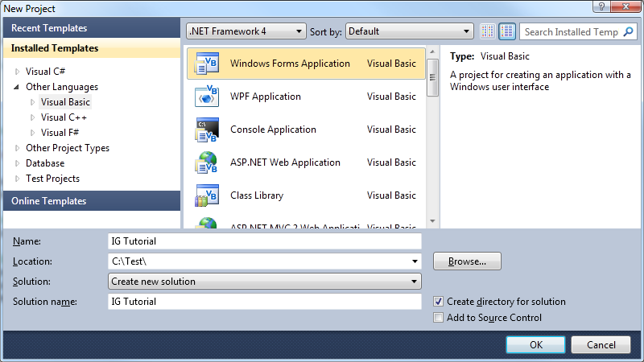Click the Windows Forms Application template icon
644x362 pixels.
click(x=207, y=64)
